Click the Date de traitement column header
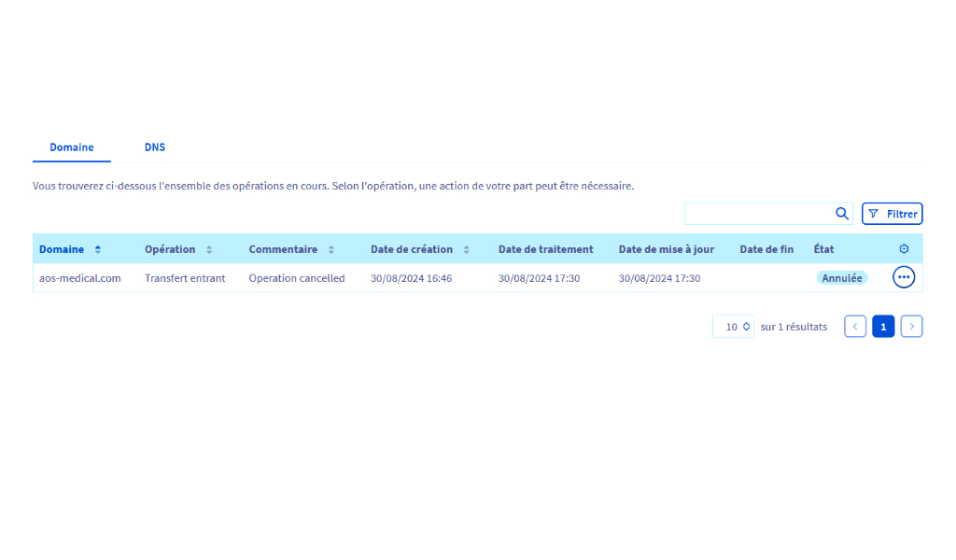The height and width of the screenshot is (560, 956). pos(545,249)
